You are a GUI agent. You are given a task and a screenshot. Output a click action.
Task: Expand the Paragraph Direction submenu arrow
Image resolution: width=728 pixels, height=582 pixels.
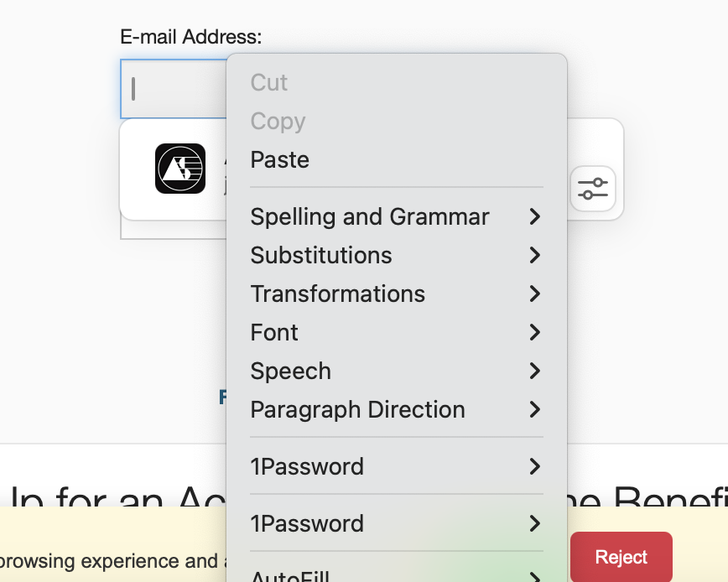[x=534, y=410]
